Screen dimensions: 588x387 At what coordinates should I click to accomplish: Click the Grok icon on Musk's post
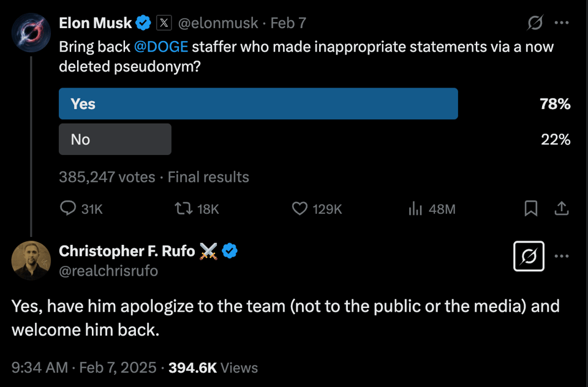coord(535,23)
